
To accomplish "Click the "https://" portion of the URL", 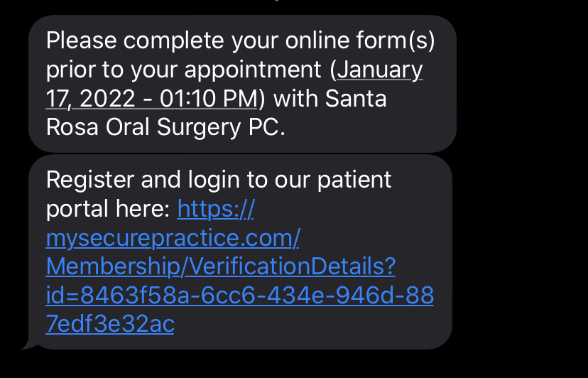I will (x=215, y=210).
